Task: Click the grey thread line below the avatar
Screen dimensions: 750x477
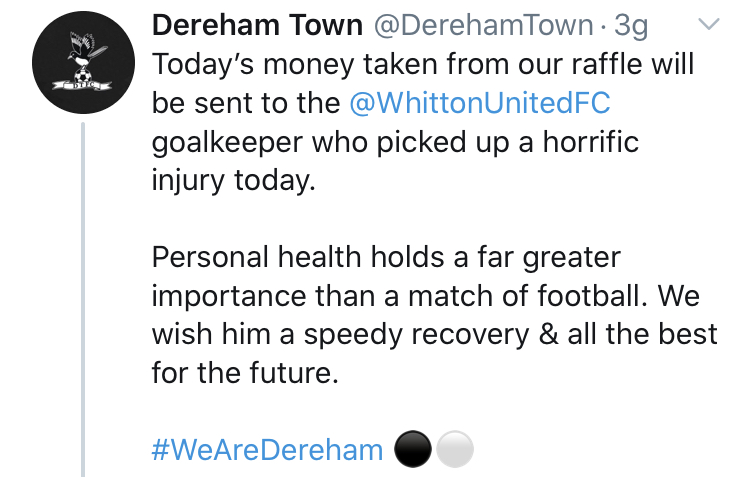Action: 82,300
